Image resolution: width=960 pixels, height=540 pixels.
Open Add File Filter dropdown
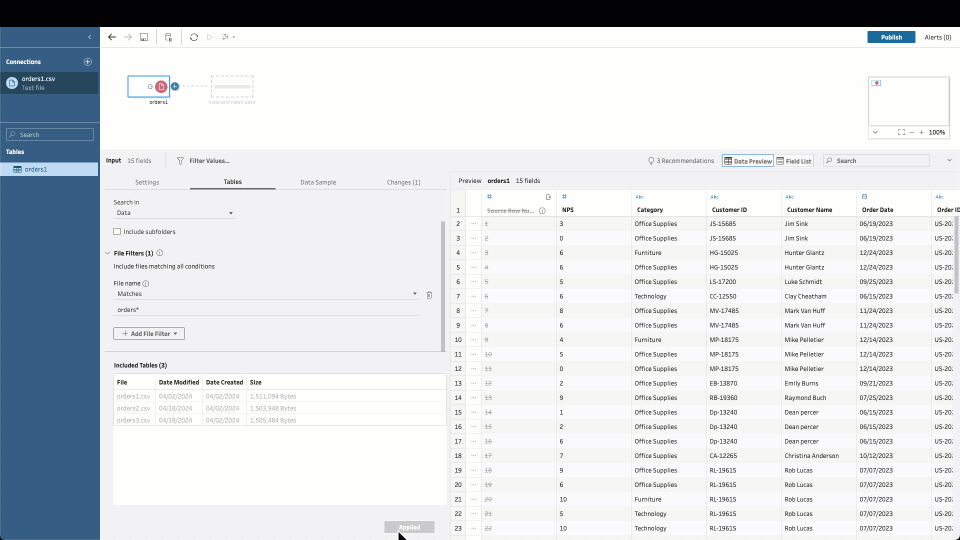pyautogui.click(x=149, y=334)
